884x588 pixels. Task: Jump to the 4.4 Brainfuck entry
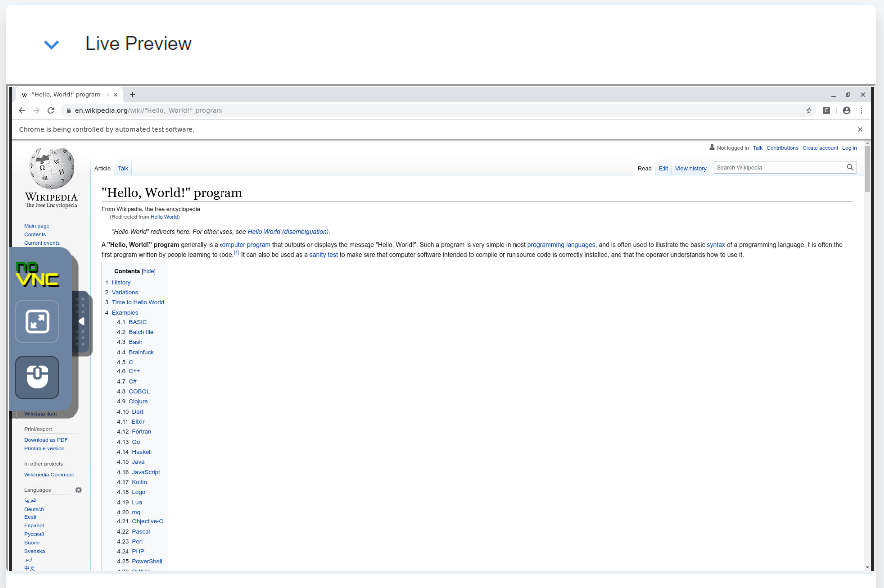pyautogui.click(x=141, y=352)
